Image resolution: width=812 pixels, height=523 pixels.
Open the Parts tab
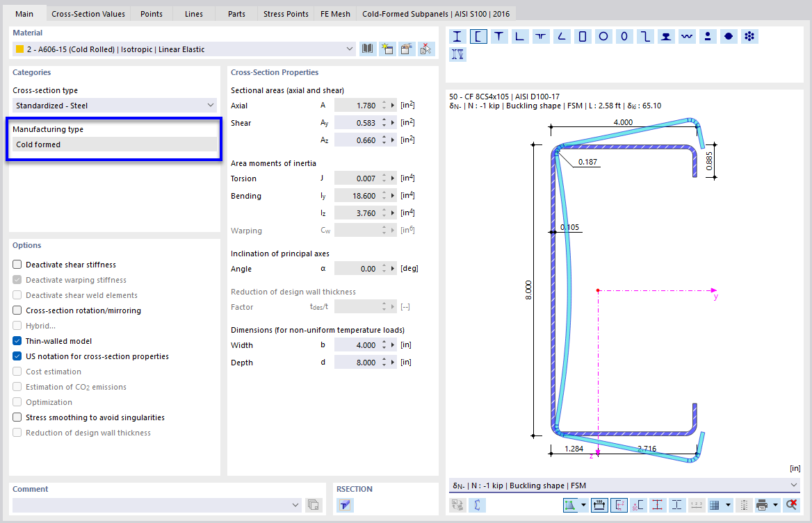(236, 14)
